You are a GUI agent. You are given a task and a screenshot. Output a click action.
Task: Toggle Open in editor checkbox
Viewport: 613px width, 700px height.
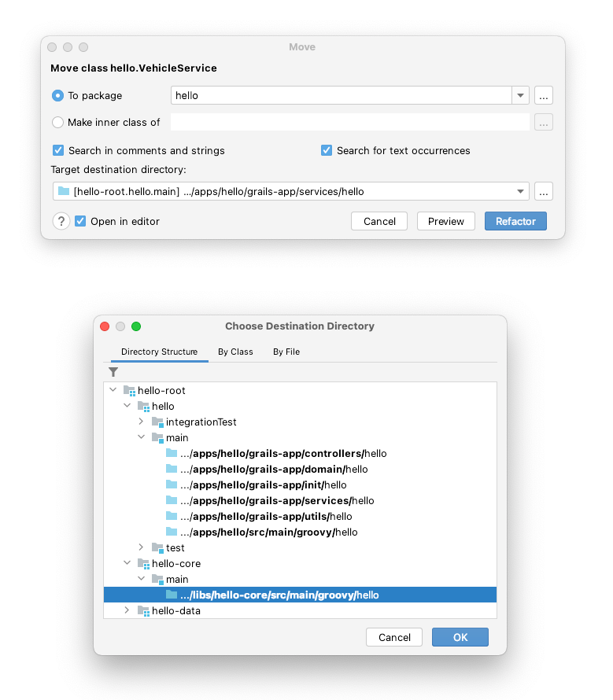pos(80,222)
